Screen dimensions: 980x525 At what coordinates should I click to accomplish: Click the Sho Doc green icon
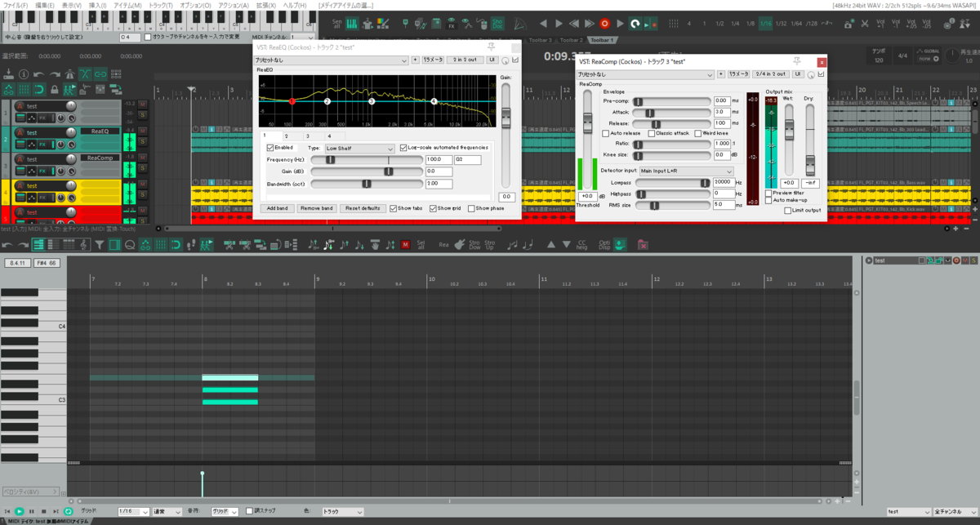[x=499, y=24]
